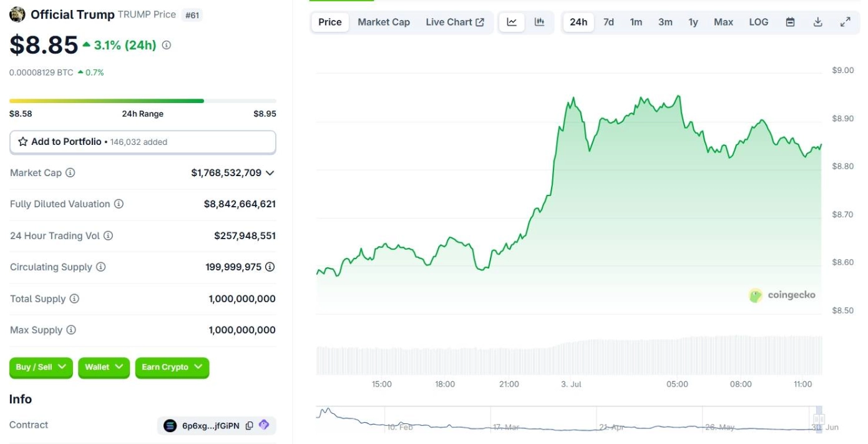Expand chart to fullscreen icon
The image size is (868, 444).
click(845, 22)
